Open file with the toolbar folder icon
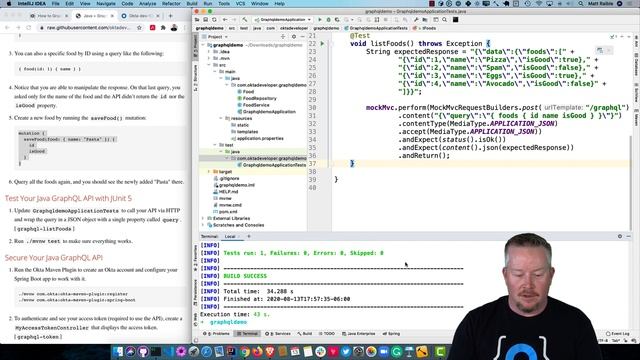Viewport: 640px width, 360px height. coord(197,20)
